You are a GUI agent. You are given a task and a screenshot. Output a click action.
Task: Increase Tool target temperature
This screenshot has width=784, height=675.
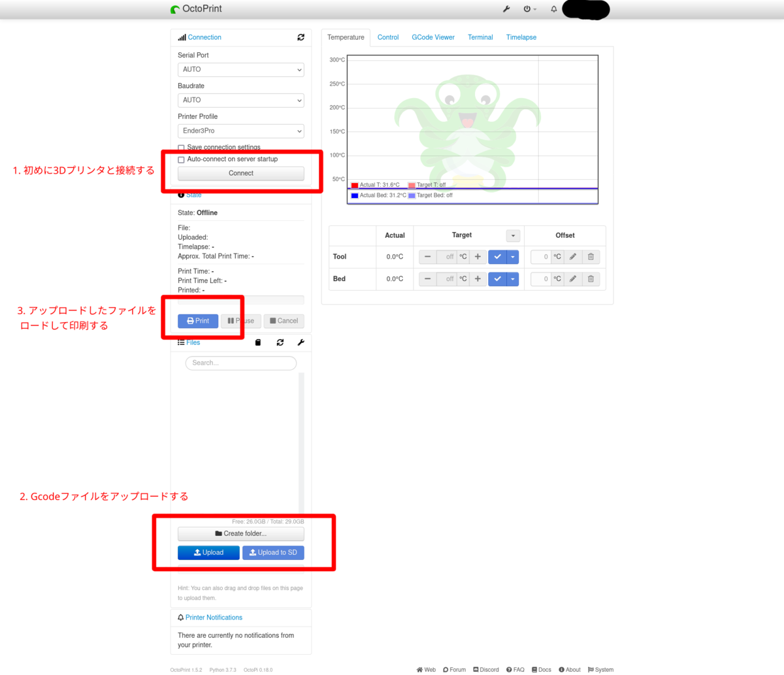point(478,257)
